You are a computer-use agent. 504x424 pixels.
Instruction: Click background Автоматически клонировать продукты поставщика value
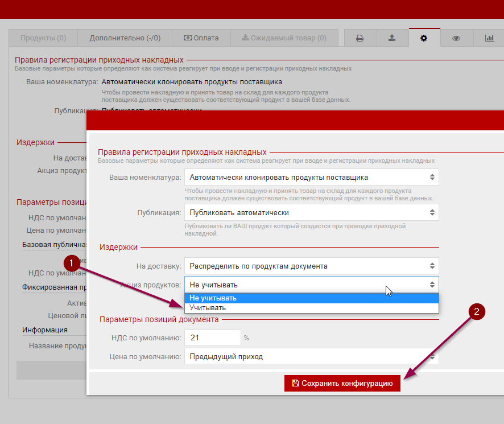[x=192, y=82]
